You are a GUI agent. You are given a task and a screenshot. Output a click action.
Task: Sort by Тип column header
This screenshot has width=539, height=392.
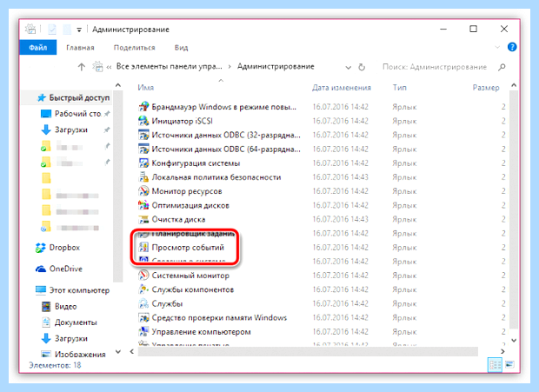tap(399, 88)
